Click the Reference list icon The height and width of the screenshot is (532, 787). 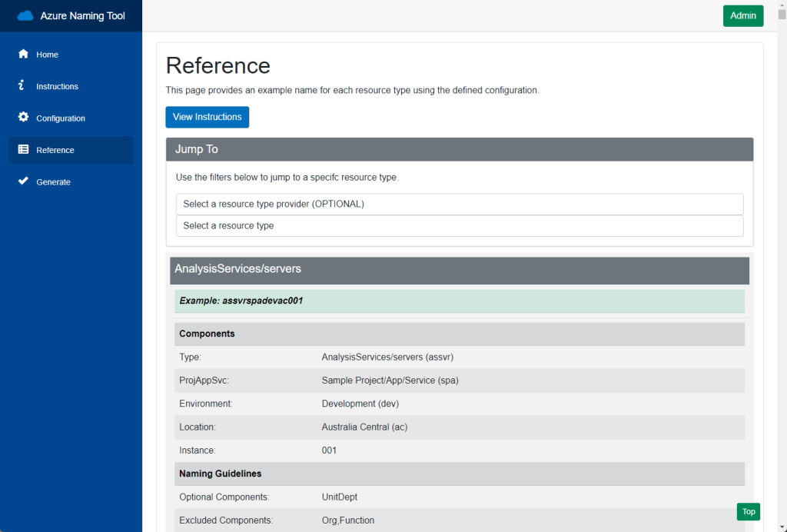[23, 149]
